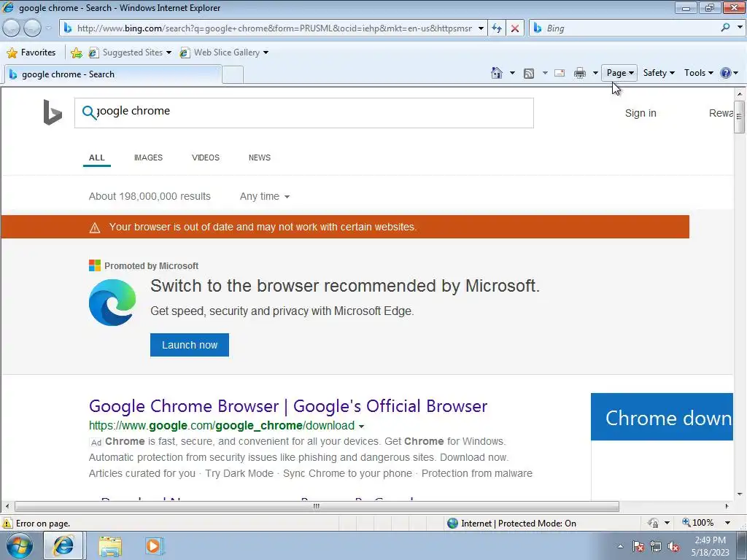
Task: Open Google Chrome Browser official result link
Action: click(287, 406)
